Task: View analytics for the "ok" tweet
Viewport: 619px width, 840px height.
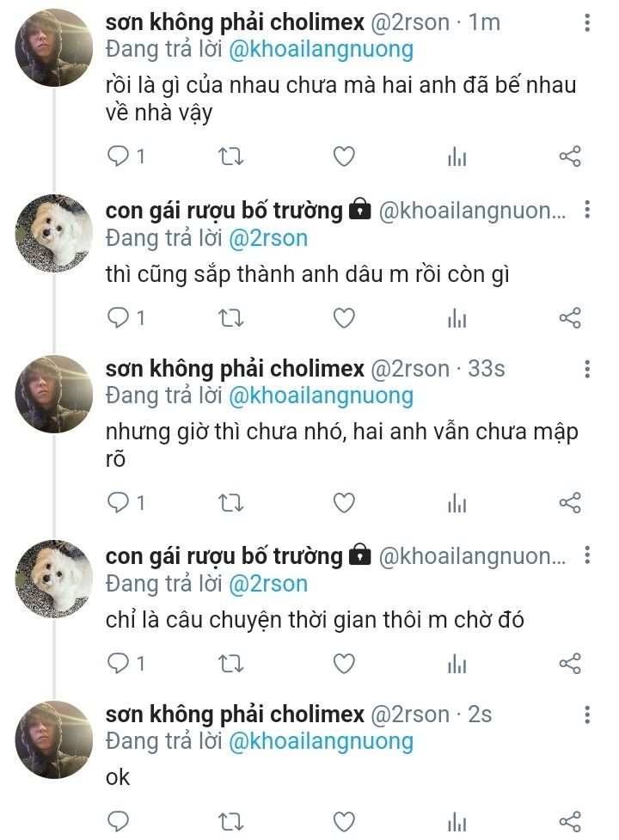Action: tap(457, 822)
